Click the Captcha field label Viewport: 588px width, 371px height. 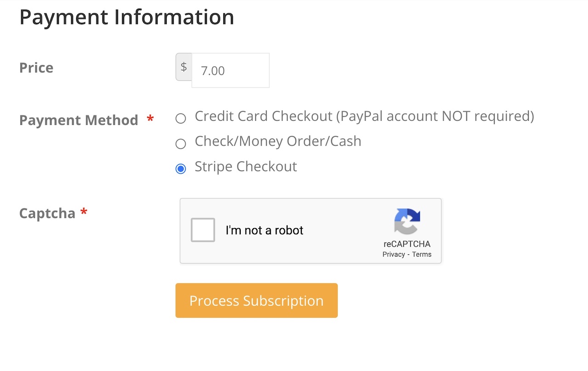tap(47, 213)
